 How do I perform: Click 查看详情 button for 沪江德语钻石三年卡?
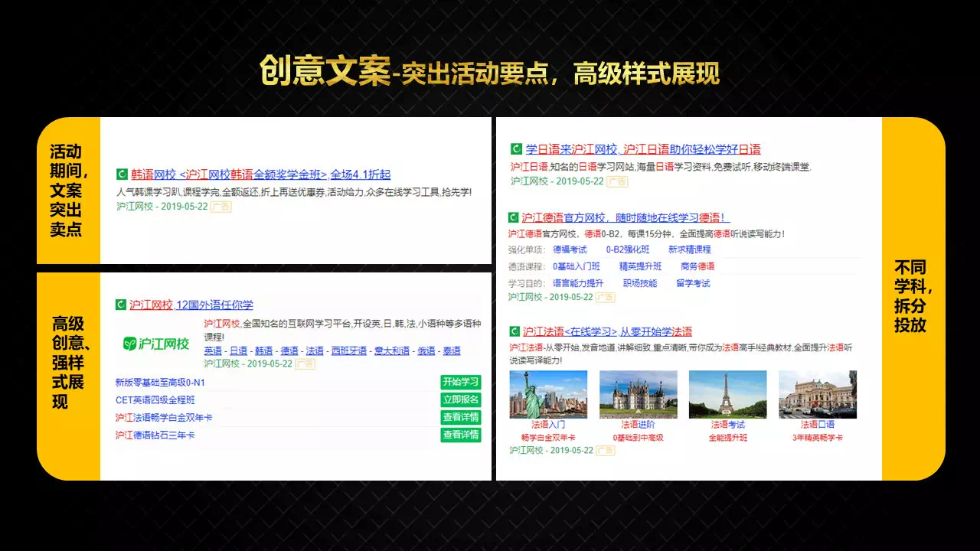click(461, 435)
